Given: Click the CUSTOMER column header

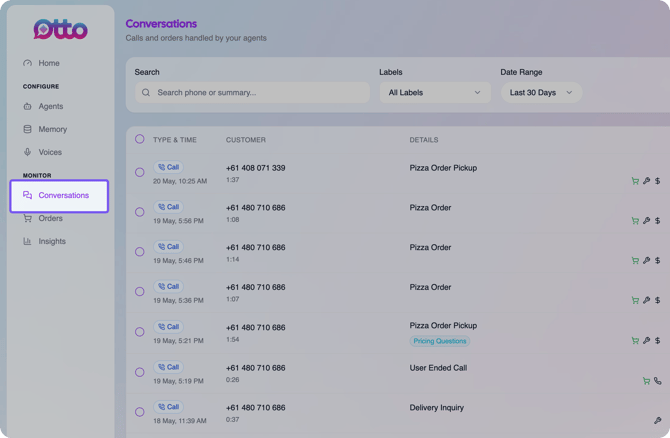Looking at the screenshot, I should tap(246, 140).
